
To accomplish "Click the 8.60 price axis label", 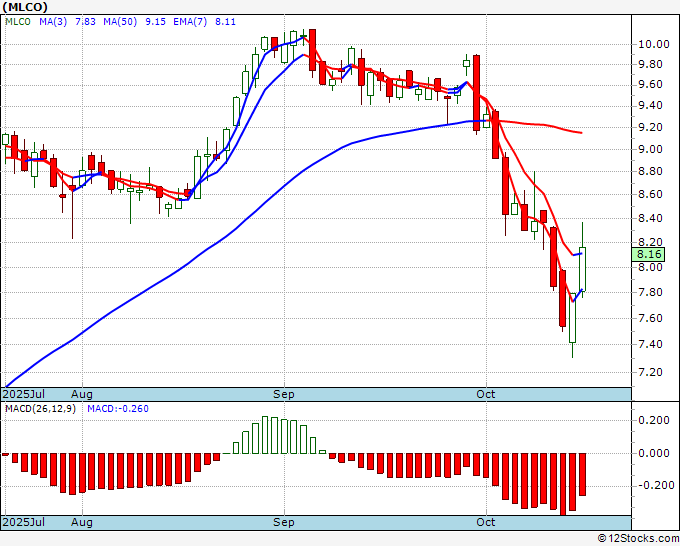I will pos(650,194).
